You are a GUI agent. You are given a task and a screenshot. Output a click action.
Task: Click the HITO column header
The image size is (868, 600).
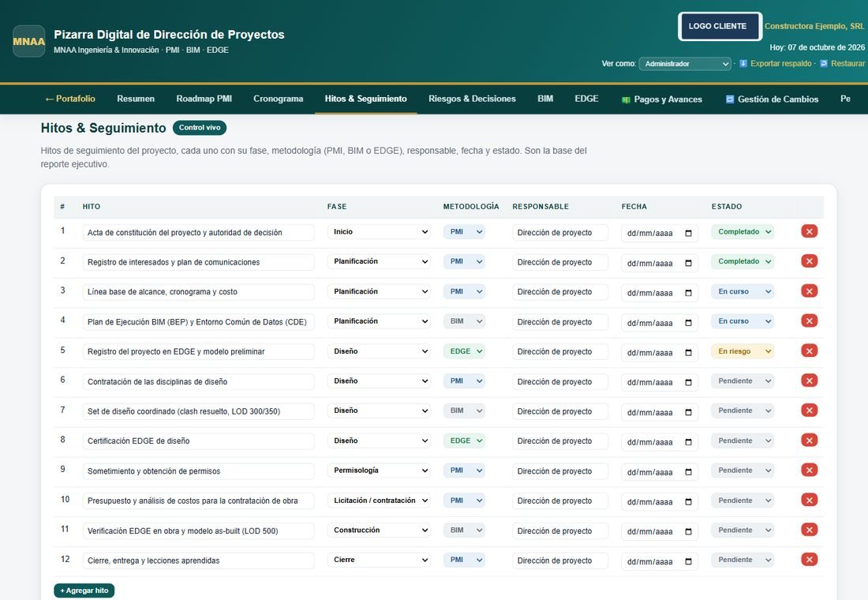pyautogui.click(x=92, y=207)
